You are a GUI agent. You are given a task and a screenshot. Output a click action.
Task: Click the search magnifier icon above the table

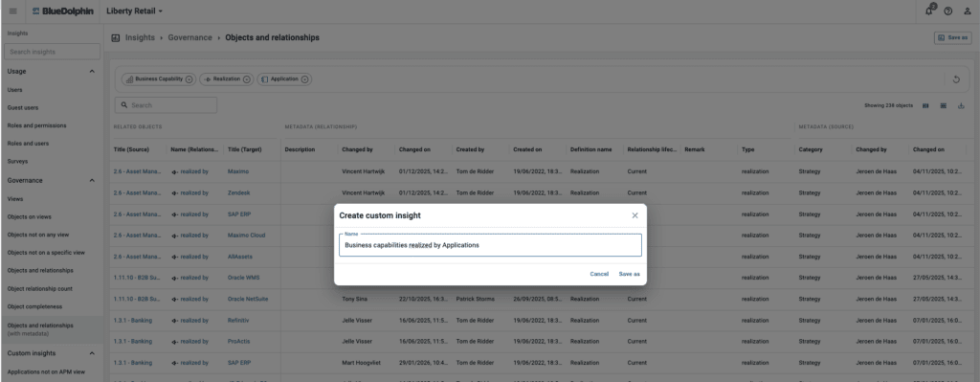(x=124, y=105)
